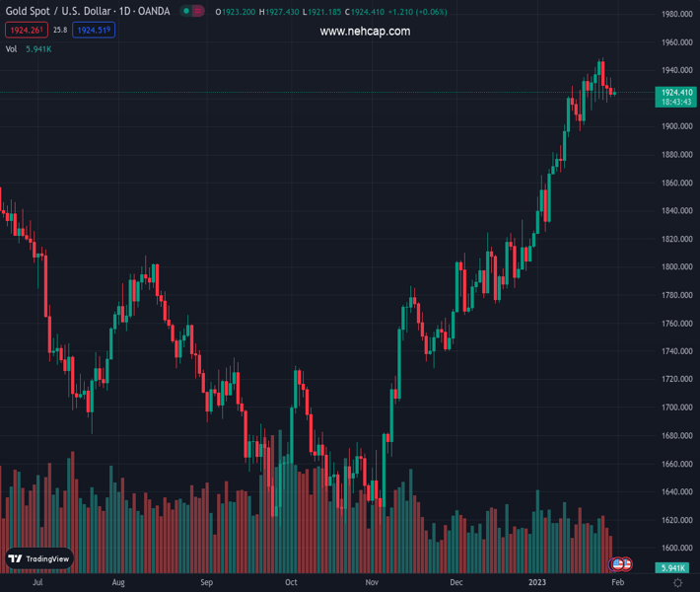Click the market status indicator next to OANDA
Viewport: 700px width, 592px height.
(x=186, y=12)
